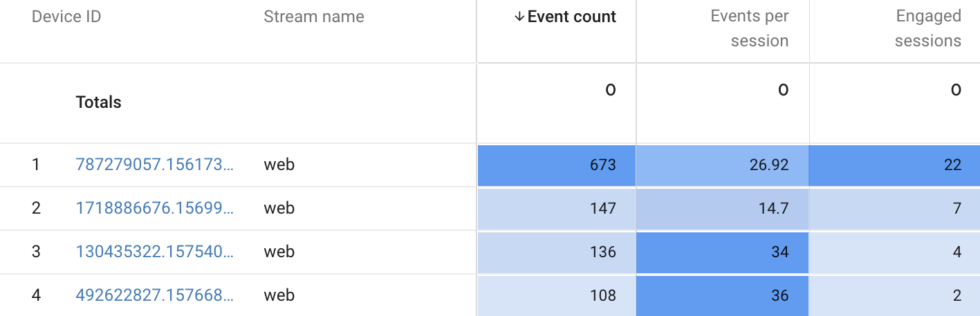Image resolution: width=980 pixels, height=316 pixels.
Task: Open device ID 492622827.157668…
Action: click(x=154, y=295)
